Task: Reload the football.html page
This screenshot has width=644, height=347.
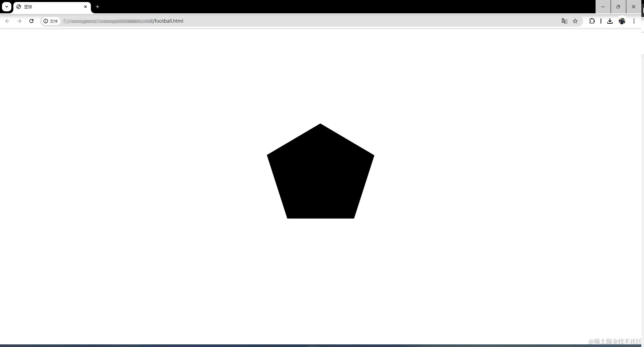Action: click(x=31, y=21)
